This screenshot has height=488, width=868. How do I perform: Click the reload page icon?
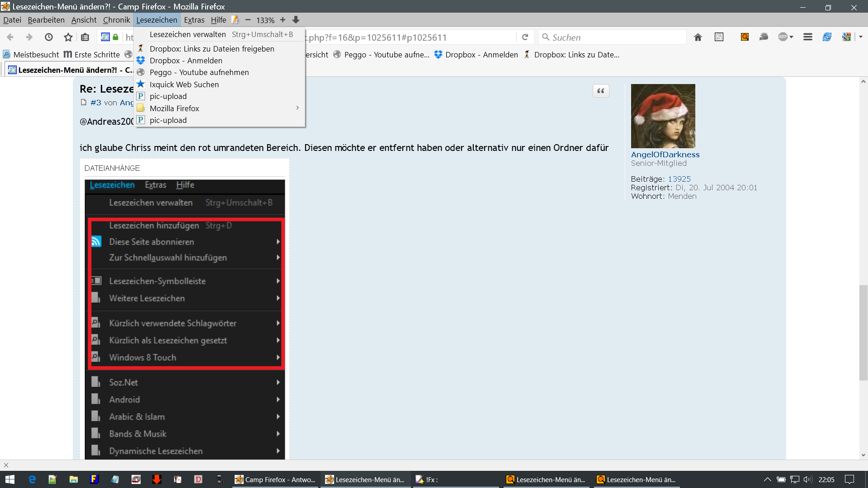tap(525, 38)
